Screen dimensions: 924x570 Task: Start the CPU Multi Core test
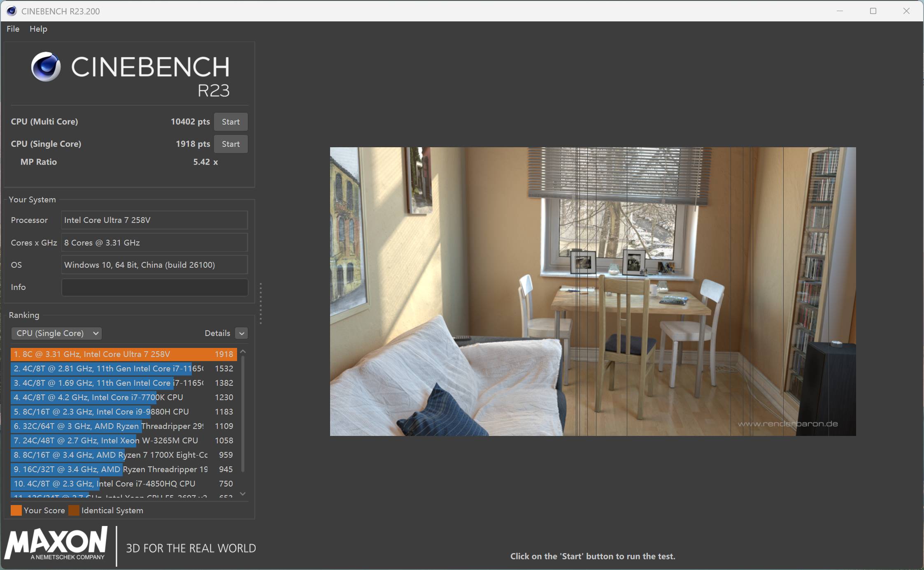230,122
